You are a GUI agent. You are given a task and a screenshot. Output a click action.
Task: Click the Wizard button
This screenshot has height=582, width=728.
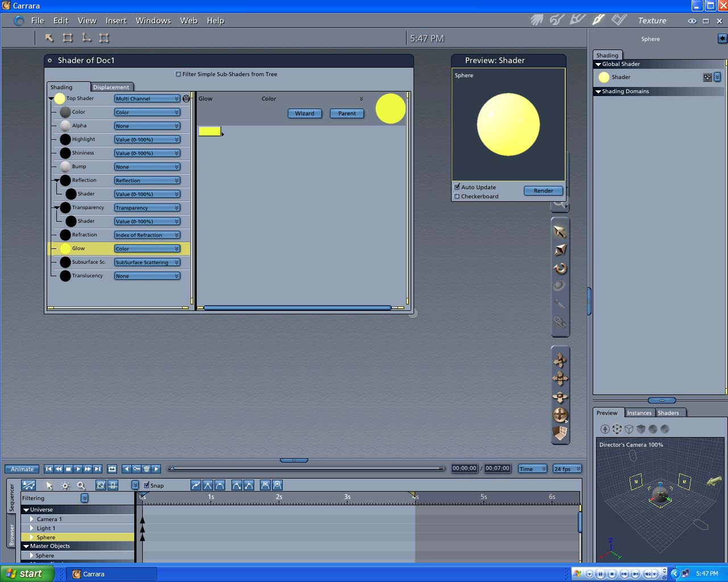pyautogui.click(x=305, y=113)
